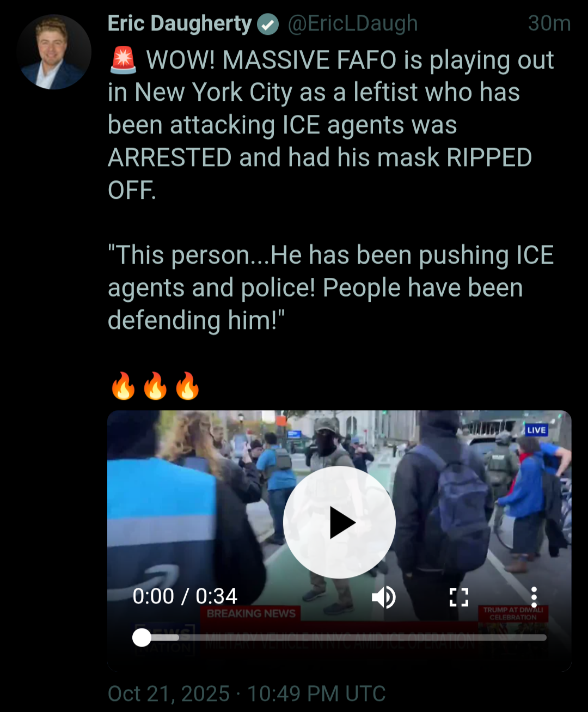Open the video in fullscreen mode
The height and width of the screenshot is (712, 588).
[x=459, y=597]
